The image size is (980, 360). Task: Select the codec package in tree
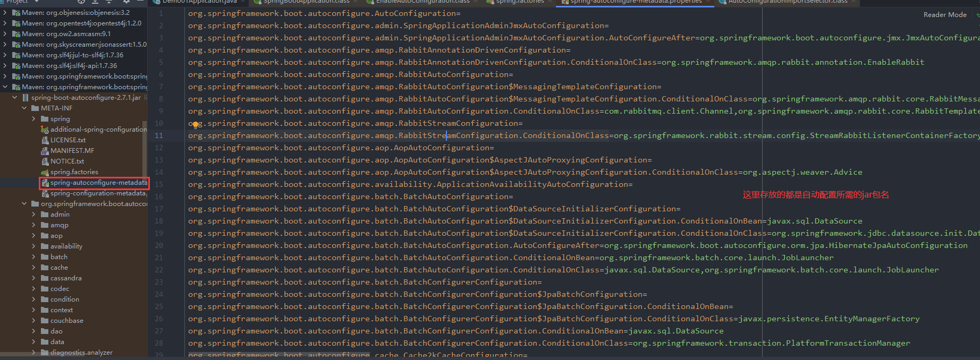click(x=60, y=289)
